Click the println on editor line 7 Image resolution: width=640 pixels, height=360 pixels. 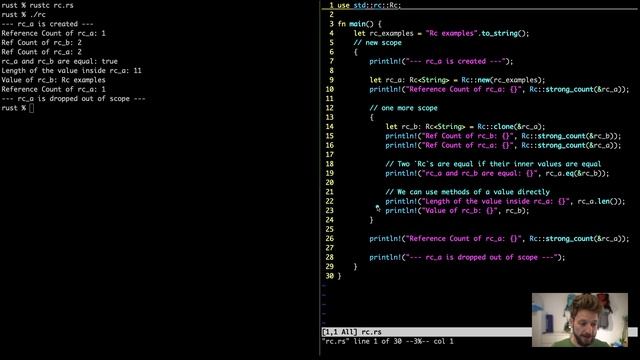coord(441,61)
